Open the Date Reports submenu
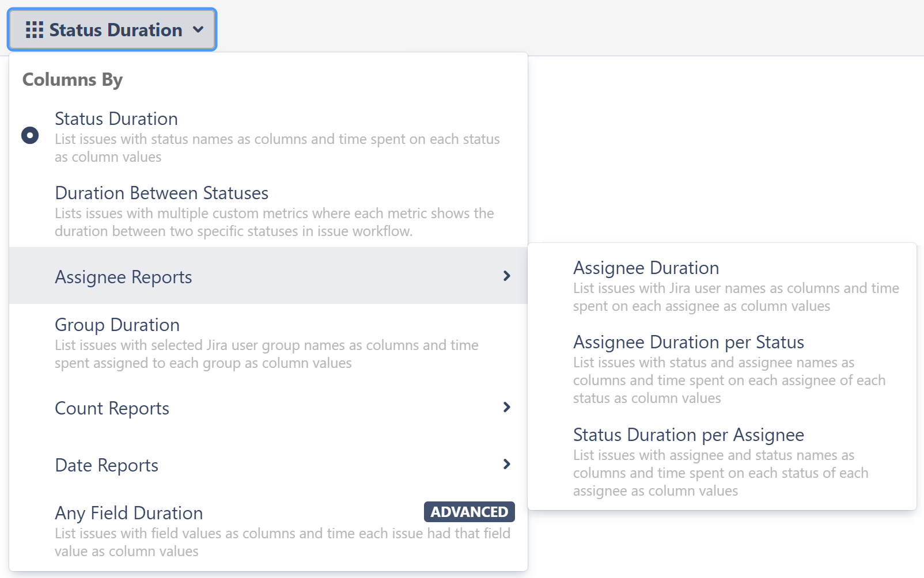This screenshot has width=924, height=578. [107, 465]
